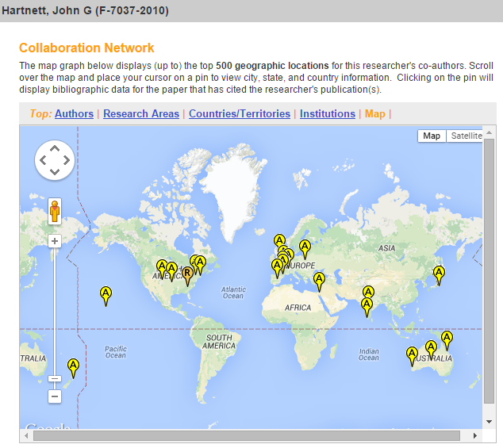The image size is (503, 448).
Task: Click the vertical scrollbar down arrow
Action: [490, 423]
